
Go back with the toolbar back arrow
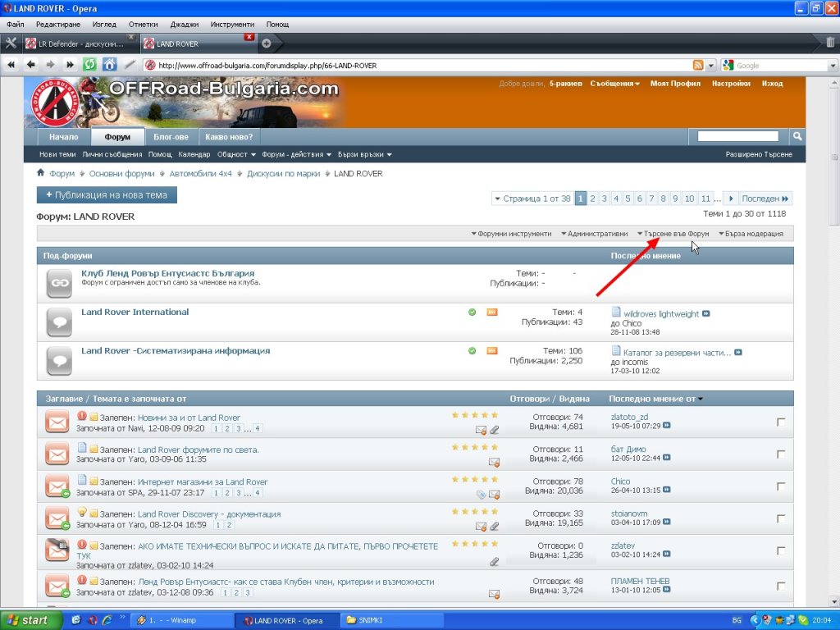point(31,65)
